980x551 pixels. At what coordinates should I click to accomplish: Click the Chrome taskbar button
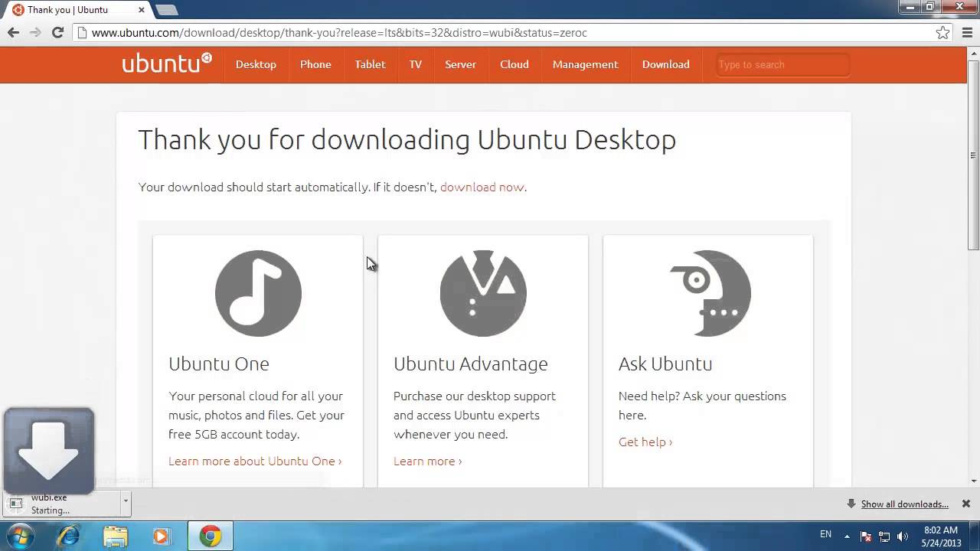[211, 536]
